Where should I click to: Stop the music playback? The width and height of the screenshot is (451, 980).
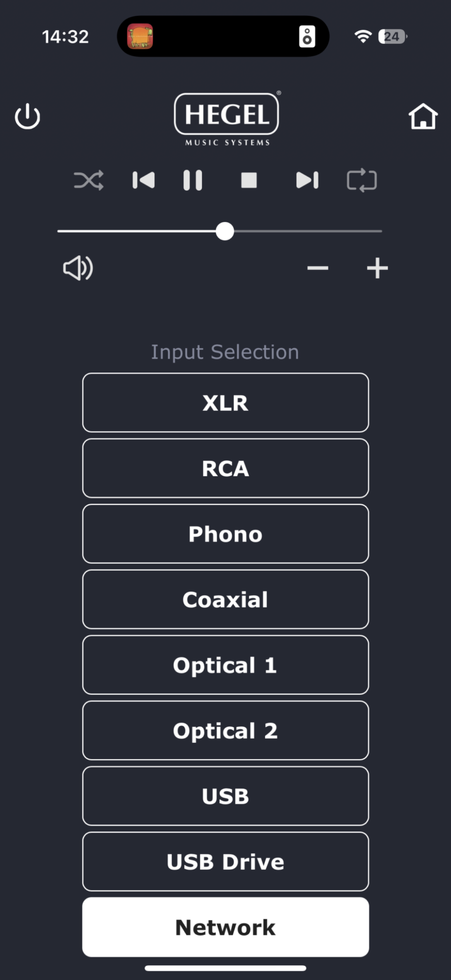click(x=249, y=180)
